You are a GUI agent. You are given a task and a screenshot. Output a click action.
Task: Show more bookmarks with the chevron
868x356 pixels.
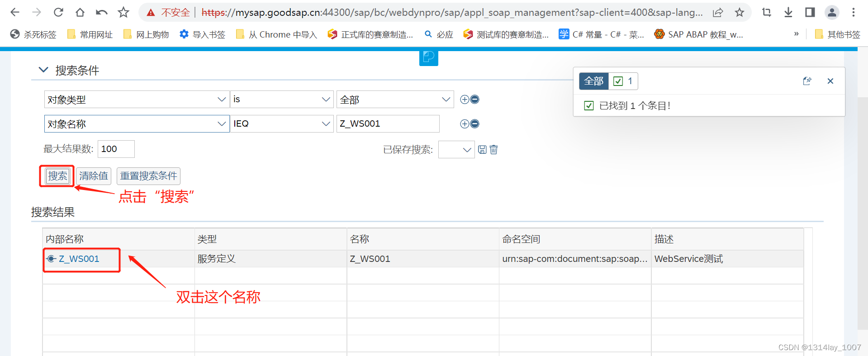click(x=796, y=34)
